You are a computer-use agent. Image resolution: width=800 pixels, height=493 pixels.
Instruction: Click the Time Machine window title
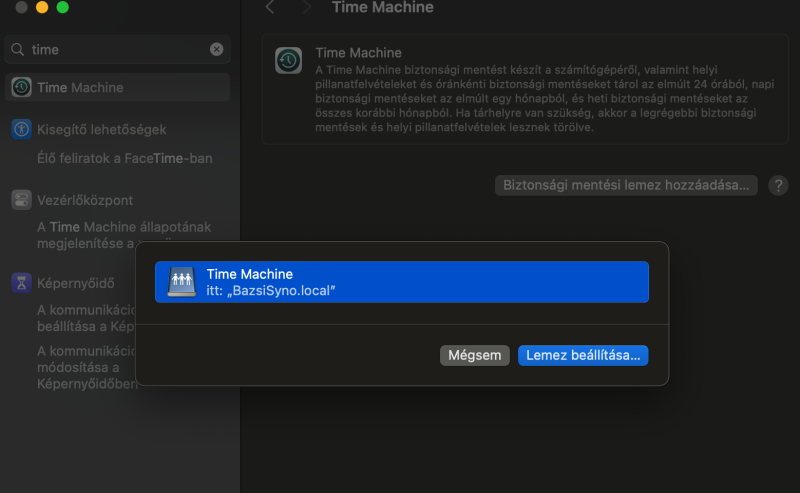383,7
